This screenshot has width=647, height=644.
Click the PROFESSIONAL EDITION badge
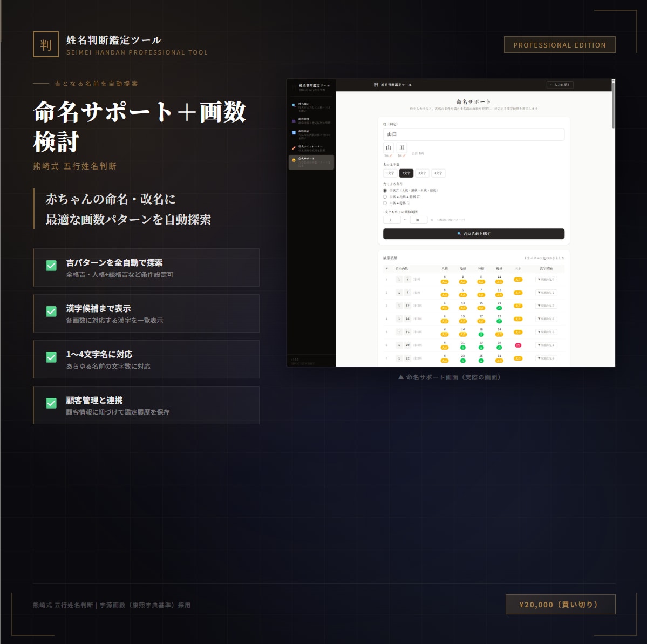tap(560, 45)
